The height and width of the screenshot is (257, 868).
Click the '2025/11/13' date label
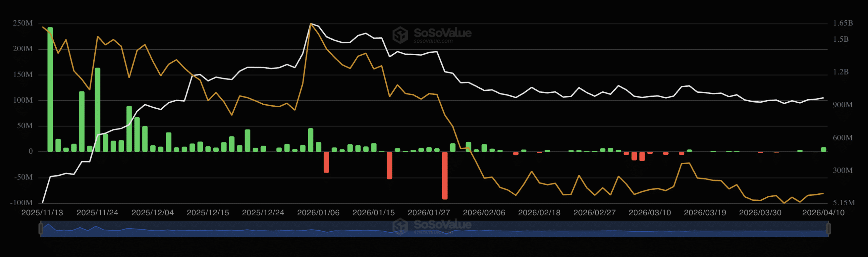point(42,213)
